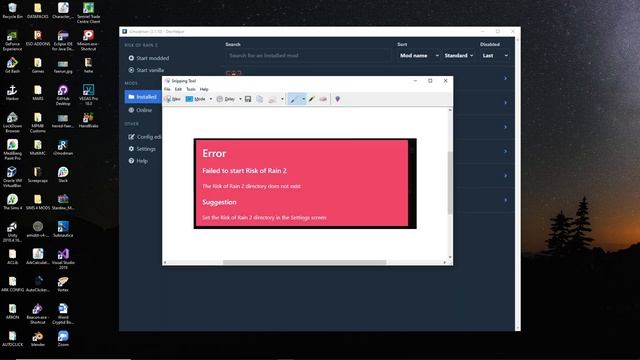Click New to create a new snip
The height and width of the screenshot is (360, 640).
pyautogui.click(x=173, y=99)
